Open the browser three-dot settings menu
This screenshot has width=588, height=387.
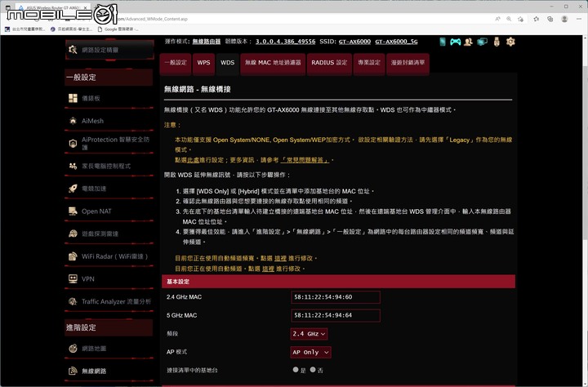click(x=579, y=19)
